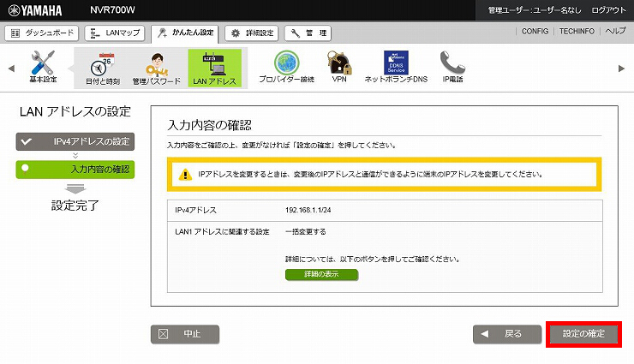Click the 管理ユーザー:ユーザー名なし text
Screen dimensions: 634x364
[534, 10]
